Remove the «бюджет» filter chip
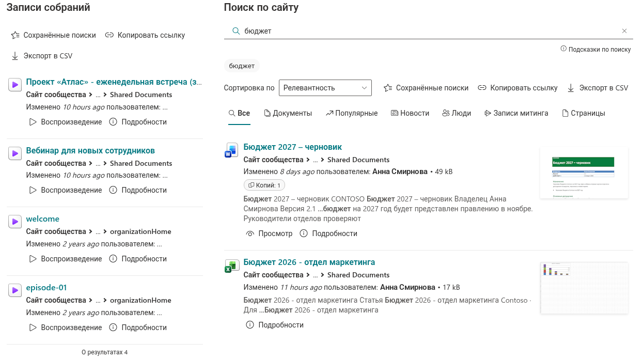This screenshot has width=644, height=359. coord(242,66)
